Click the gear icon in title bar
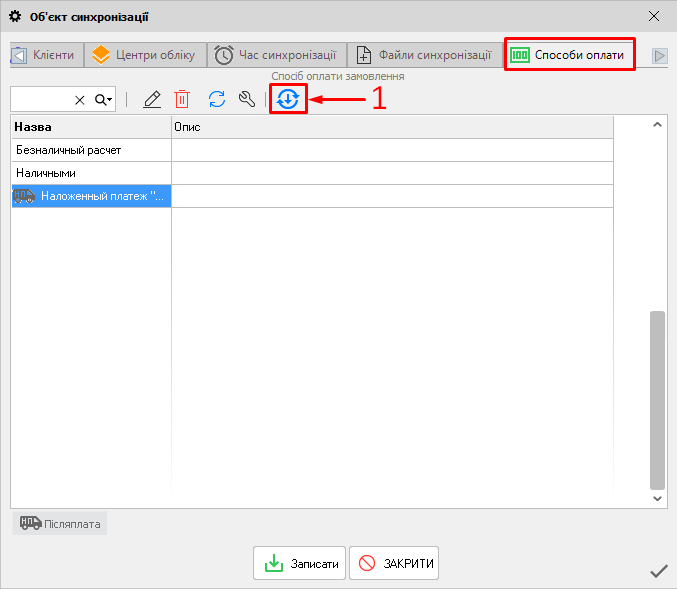The image size is (677, 589). point(15,16)
